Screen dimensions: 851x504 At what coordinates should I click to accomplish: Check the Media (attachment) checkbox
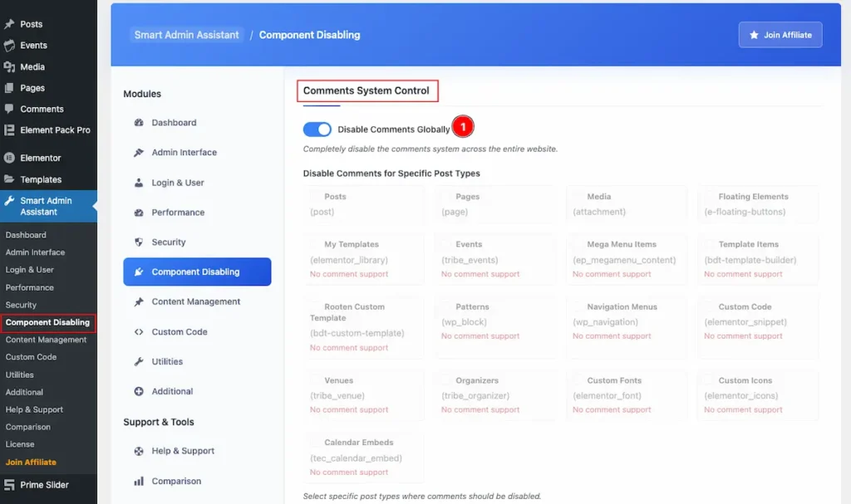point(578,196)
